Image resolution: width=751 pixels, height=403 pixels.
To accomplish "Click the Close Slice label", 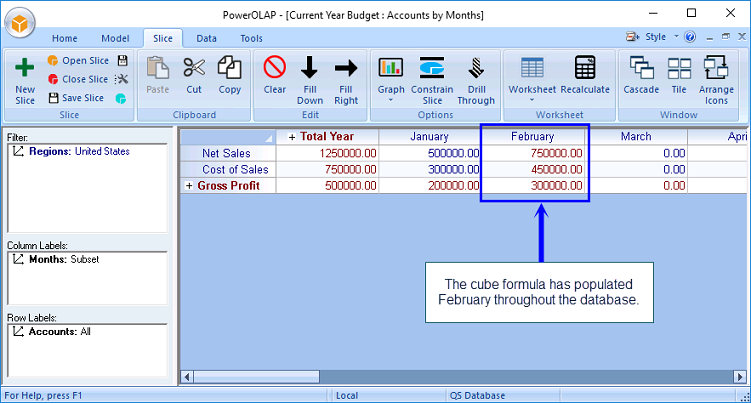I will coord(85,79).
